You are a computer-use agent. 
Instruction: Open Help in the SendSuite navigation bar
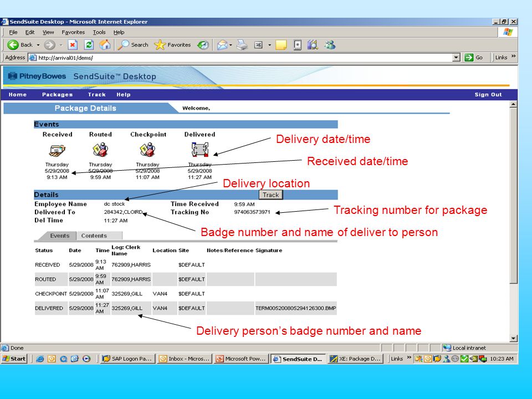tap(124, 95)
